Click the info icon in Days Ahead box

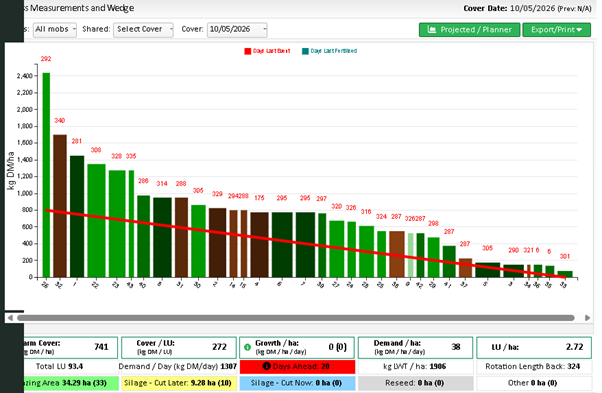click(267, 366)
